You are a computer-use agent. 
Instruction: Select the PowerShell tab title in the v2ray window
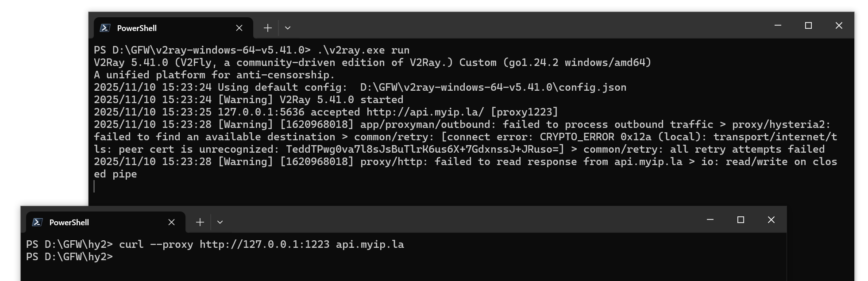click(137, 28)
